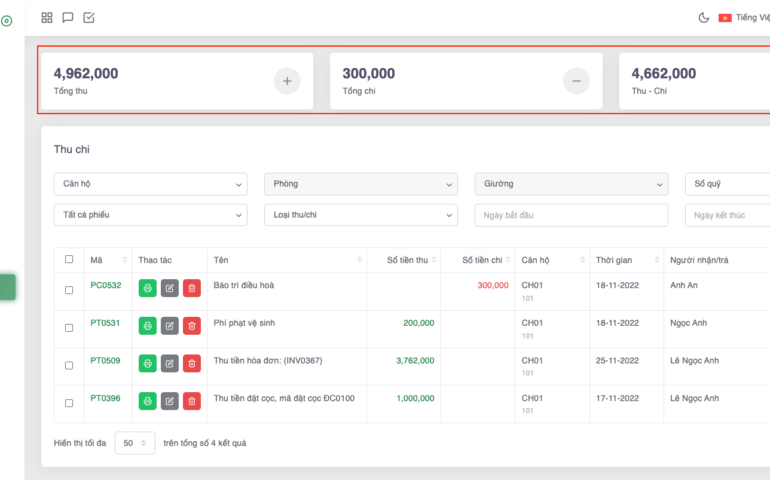Check the row checkbox for PC0532
The image size is (770, 480).
point(69,290)
